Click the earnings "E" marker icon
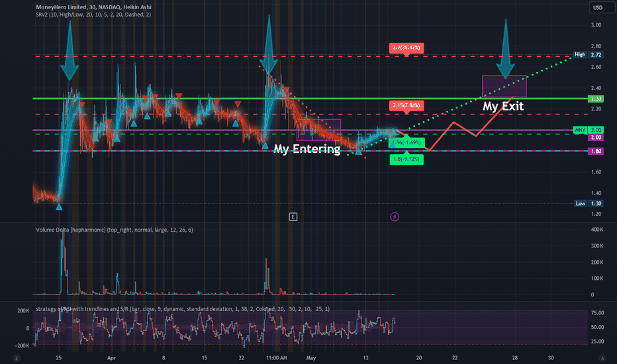Image resolution: width=617 pixels, height=364 pixels. click(293, 217)
